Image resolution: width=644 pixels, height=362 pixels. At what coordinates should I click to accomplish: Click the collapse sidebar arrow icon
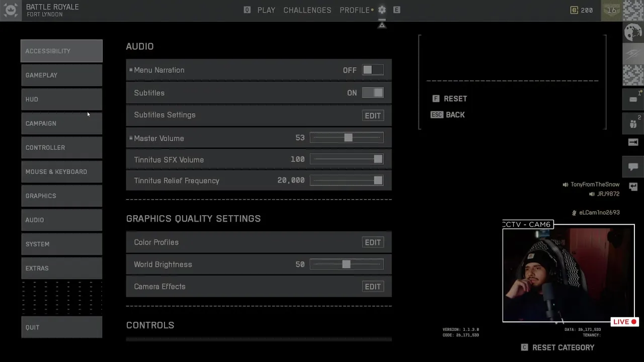click(633, 143)
